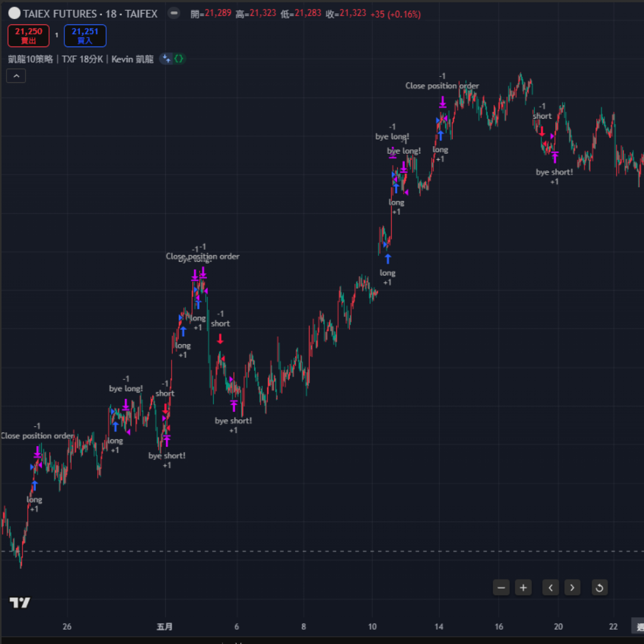
Task: Click the blue 21,251 buy button
Action: pos(85,36)
